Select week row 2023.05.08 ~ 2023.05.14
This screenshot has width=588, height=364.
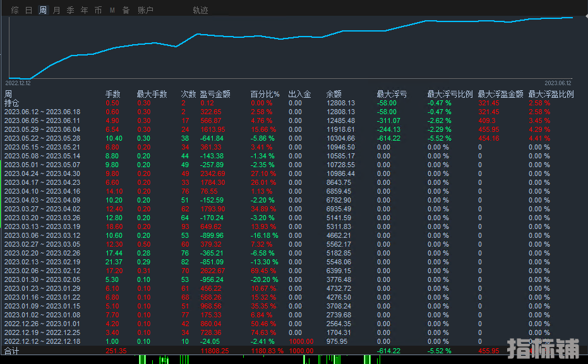pos(42,156)
